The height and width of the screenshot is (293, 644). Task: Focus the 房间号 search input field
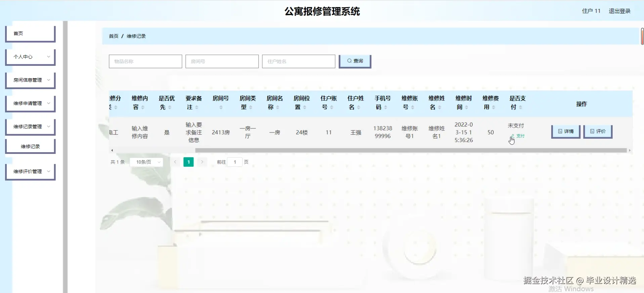tap(222, 61)
